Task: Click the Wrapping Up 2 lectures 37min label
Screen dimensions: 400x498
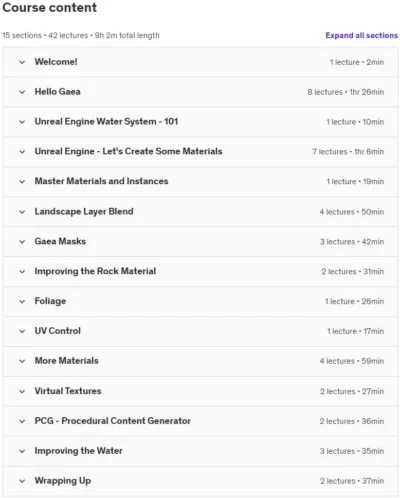Action: pyautogui.click(x=352, y=481)
